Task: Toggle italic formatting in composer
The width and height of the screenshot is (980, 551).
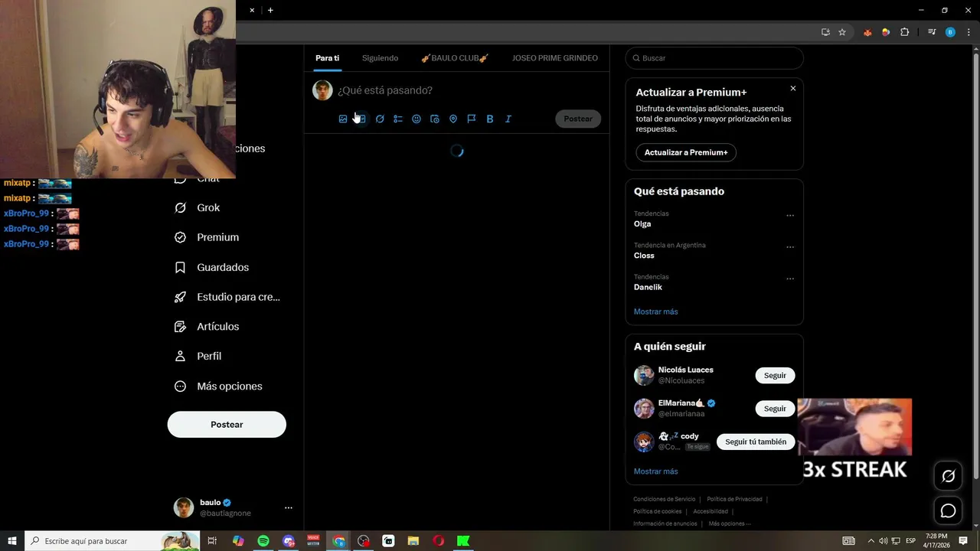Action: click(x=508, y=119)
